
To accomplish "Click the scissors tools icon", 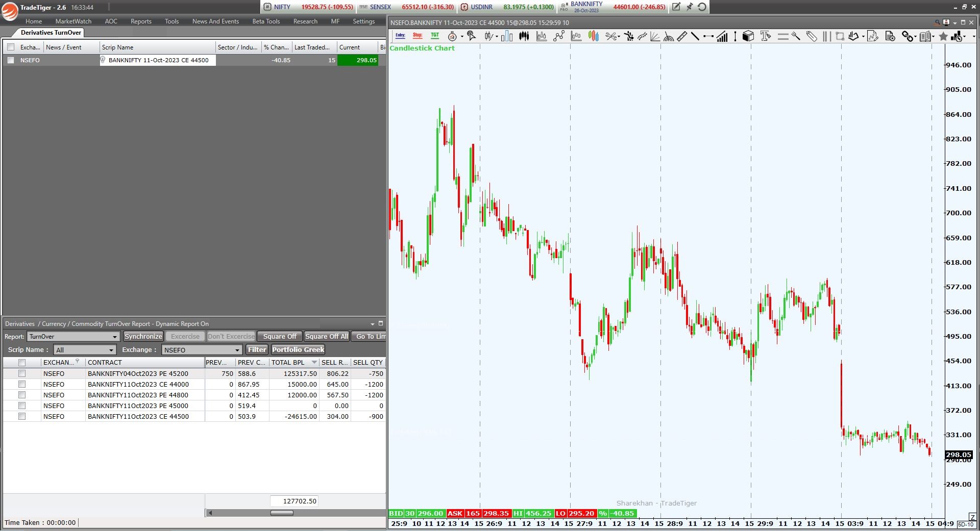I will [x=611, y=36].
